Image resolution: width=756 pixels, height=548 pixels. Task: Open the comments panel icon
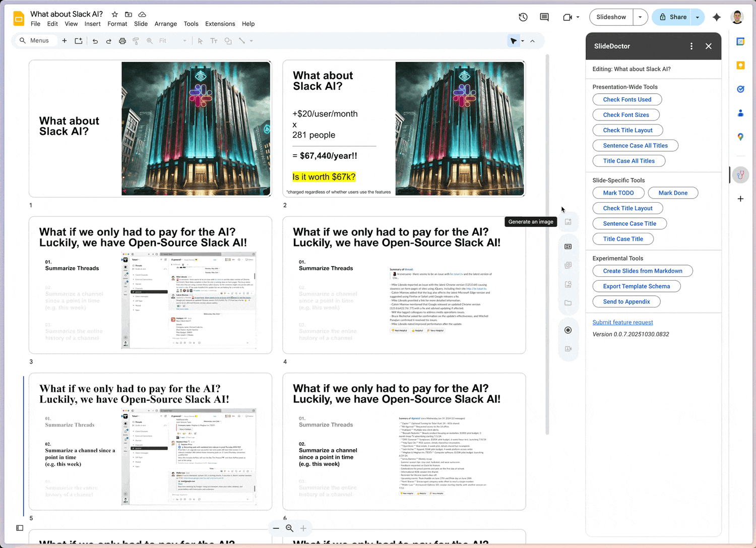[x=544, y=17]
